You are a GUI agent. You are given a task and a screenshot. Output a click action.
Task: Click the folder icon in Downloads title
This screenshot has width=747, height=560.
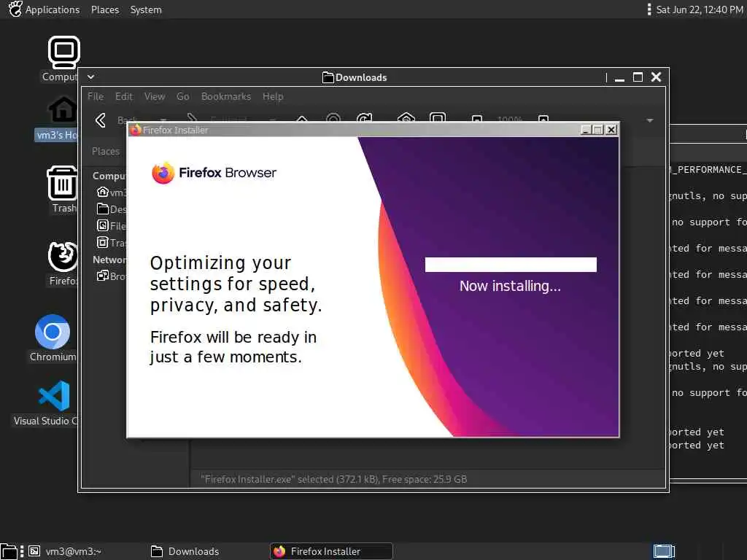pyautogui.click(x=328, y=77)
